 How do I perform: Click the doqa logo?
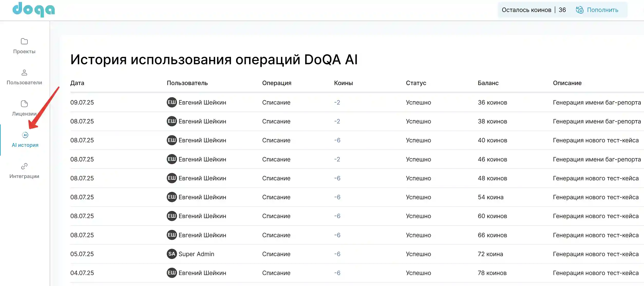click(x=34, y=10)
